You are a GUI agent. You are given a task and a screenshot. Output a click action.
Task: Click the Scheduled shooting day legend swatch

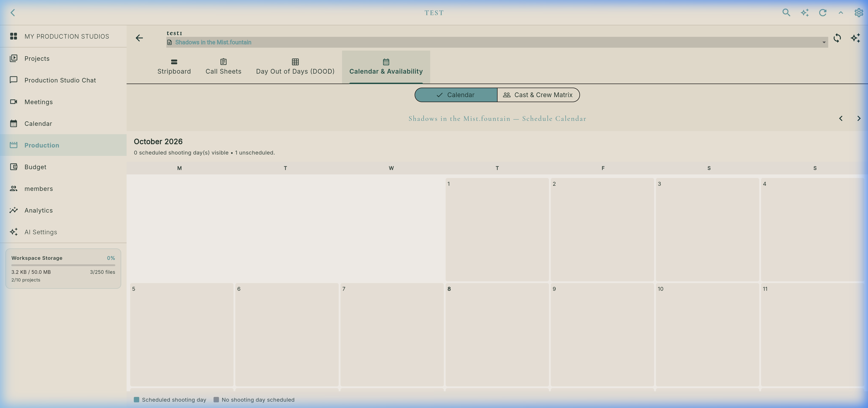coord(137,400)
